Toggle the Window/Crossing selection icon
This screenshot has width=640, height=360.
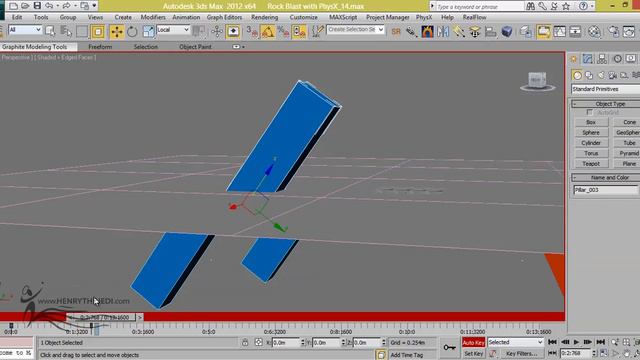(x=98, y=31)
